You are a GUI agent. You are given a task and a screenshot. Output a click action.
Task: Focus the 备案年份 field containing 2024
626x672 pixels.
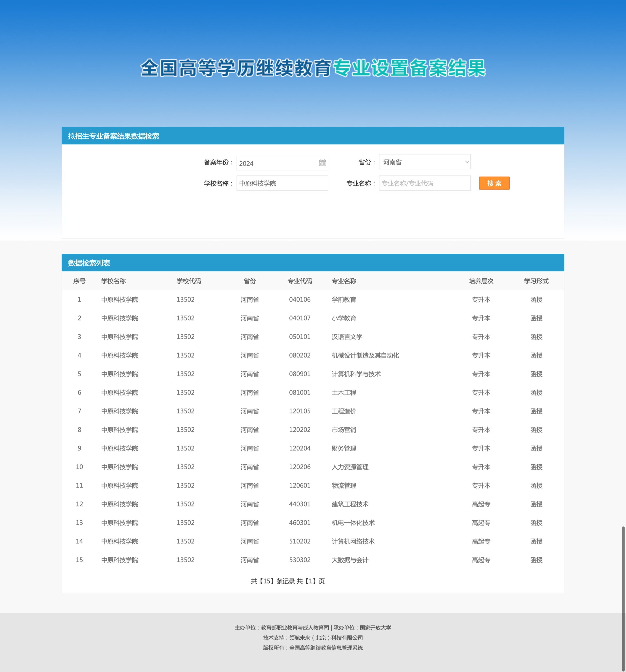[x=282, y=163]
